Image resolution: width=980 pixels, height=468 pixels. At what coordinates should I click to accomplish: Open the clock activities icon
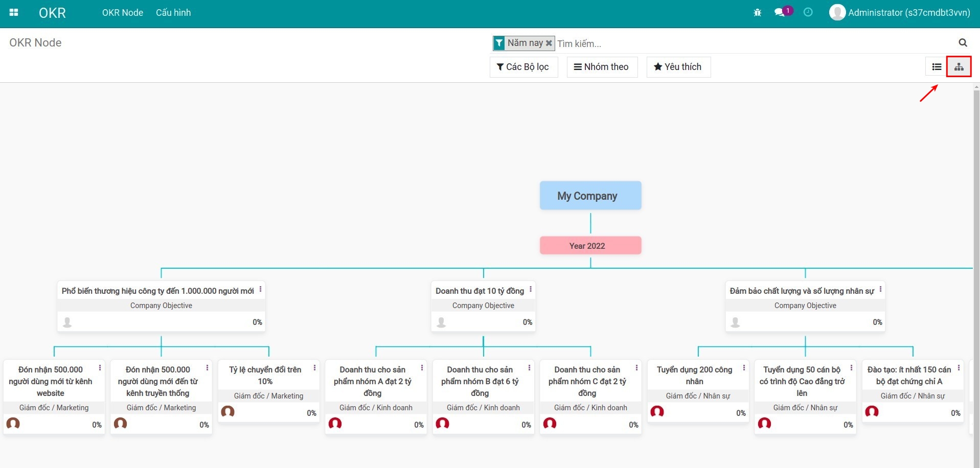point(808,12)
